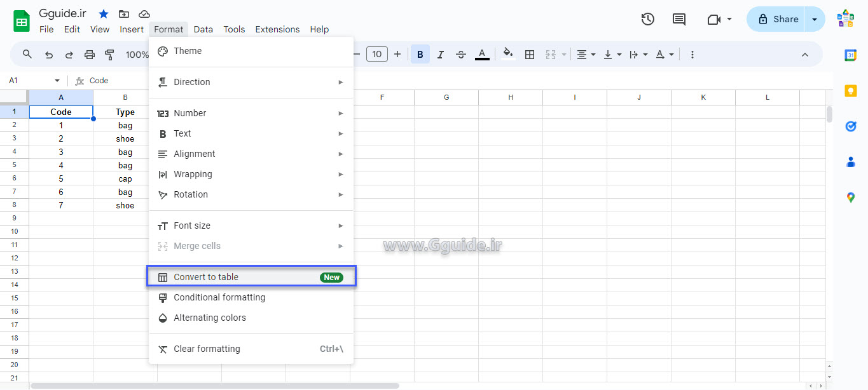Toggle bold formatting in the toolbar
Image resolution: width=868 pixels, height=390 pixels.
point(420,54)
